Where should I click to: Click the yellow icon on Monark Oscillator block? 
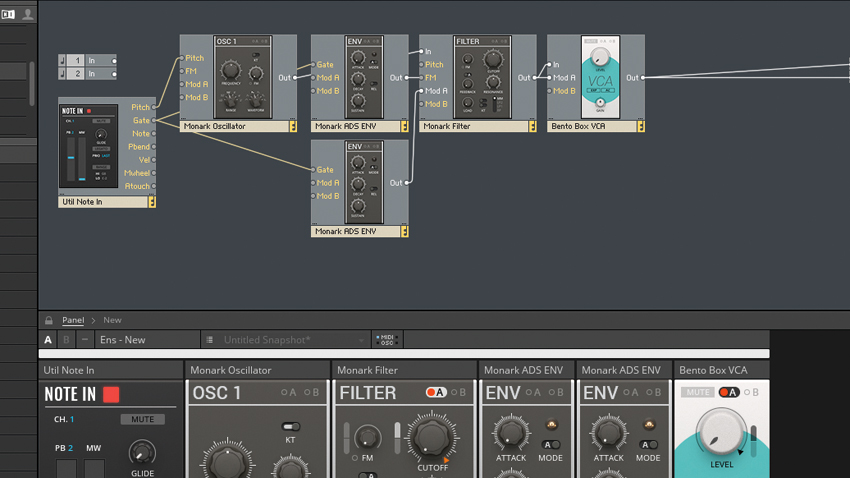pos(293,127)
